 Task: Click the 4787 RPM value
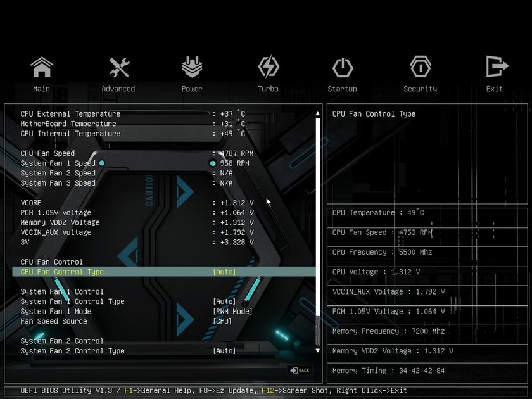(x=237, y=153)
